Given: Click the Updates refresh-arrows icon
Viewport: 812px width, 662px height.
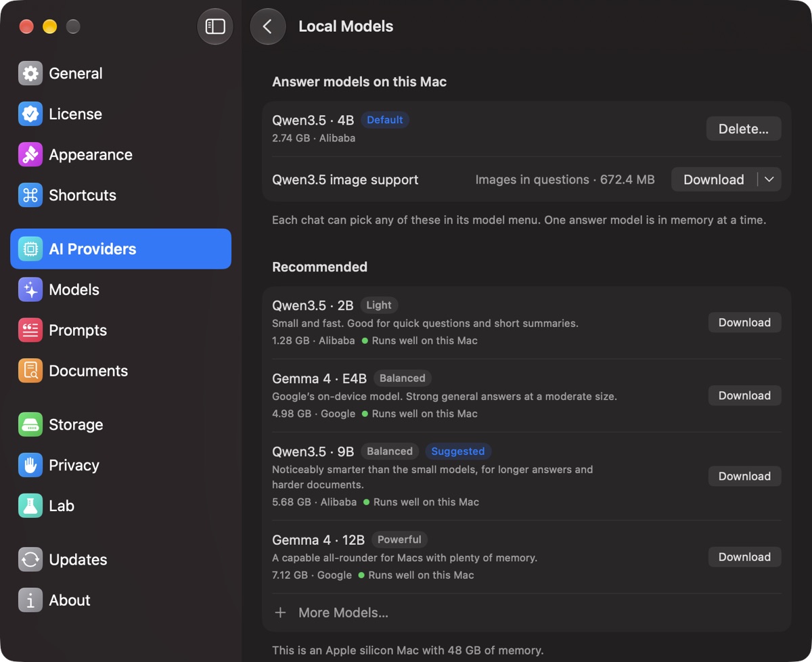Looking at the screenshot, I should [x=30, y=560].
